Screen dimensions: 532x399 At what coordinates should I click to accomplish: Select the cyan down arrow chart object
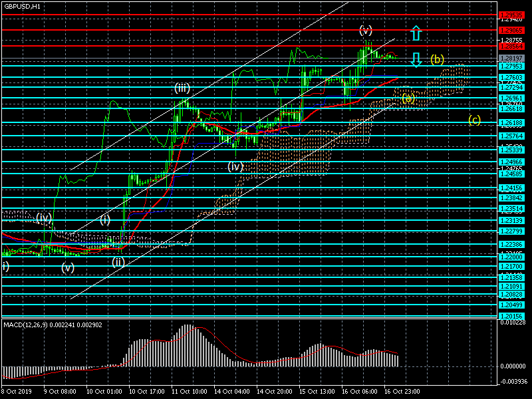pos(416,60)
